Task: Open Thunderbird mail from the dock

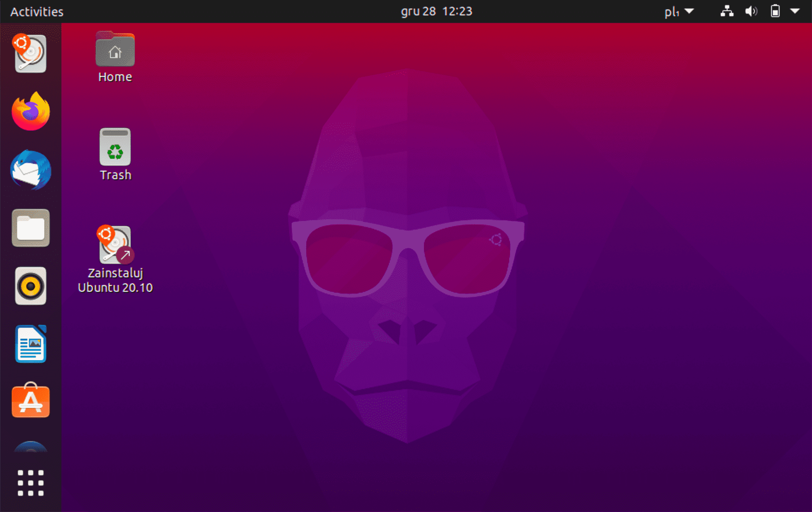Action: click(x=31, y=169)
